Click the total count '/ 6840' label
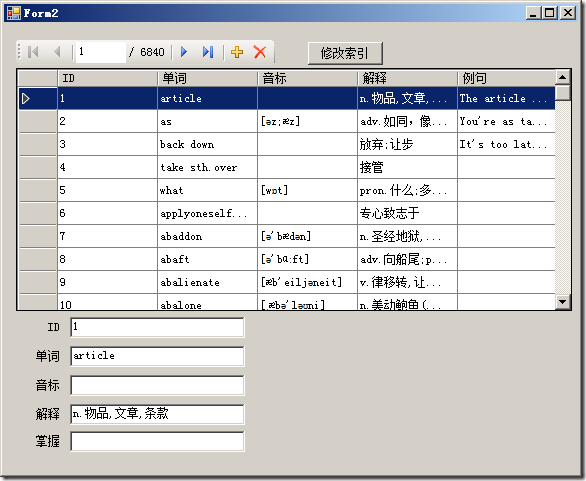586x481 pixels. pyautogui.click(x=146, y=52)
